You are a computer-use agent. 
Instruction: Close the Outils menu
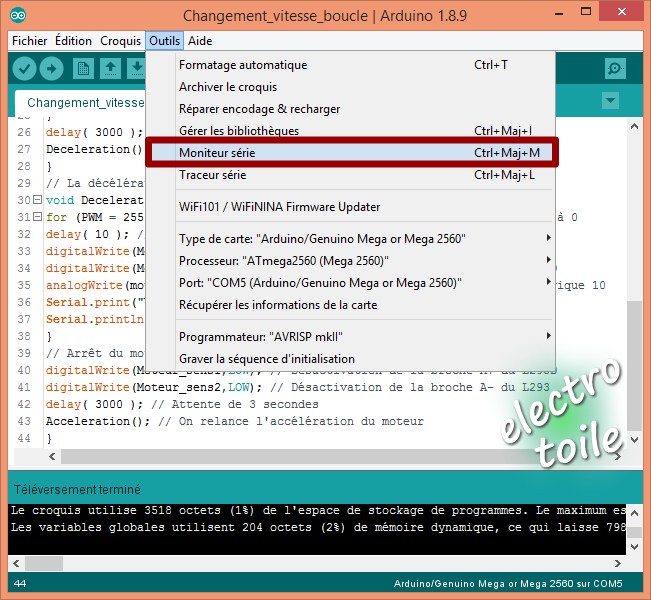(x=164, y=41)
